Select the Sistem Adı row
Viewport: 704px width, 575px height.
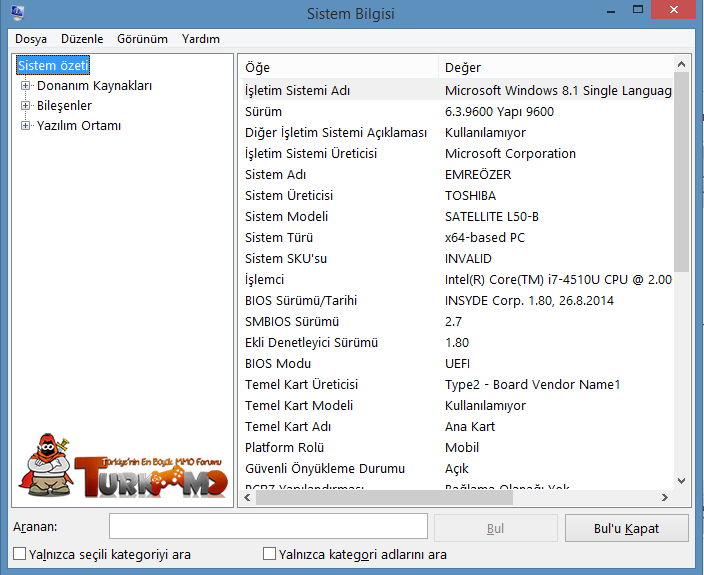pyautogui.click(x=456, y=175)
